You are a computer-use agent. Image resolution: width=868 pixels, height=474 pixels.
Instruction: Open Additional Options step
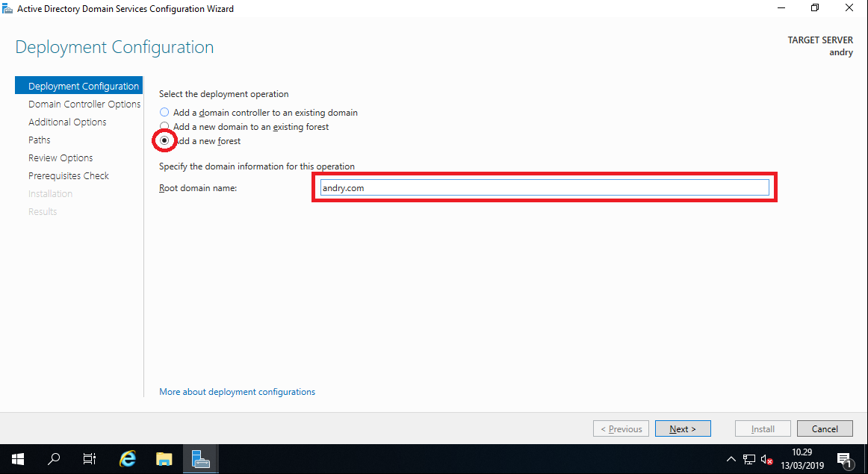(x=67, y=122)
